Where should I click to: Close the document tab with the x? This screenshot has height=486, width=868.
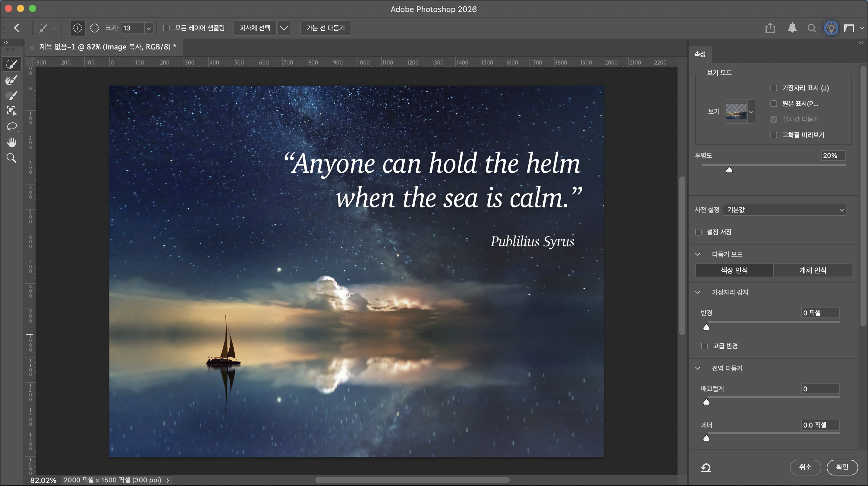(x=32, y=48)
